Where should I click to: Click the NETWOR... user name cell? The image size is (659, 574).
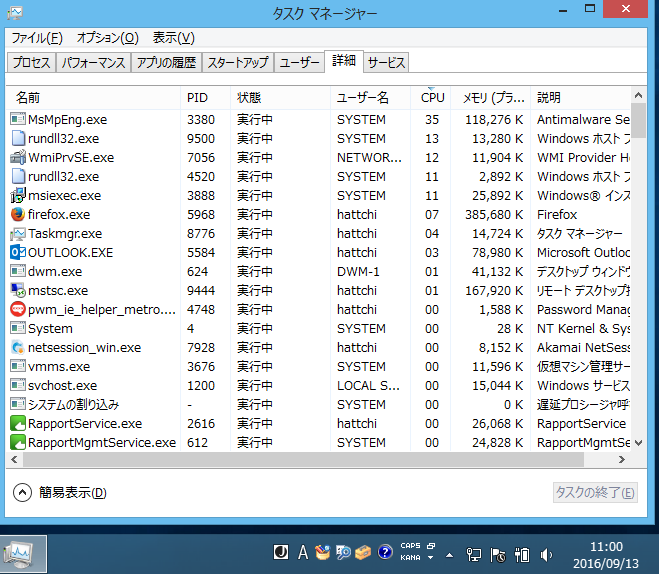coord(369,157)
